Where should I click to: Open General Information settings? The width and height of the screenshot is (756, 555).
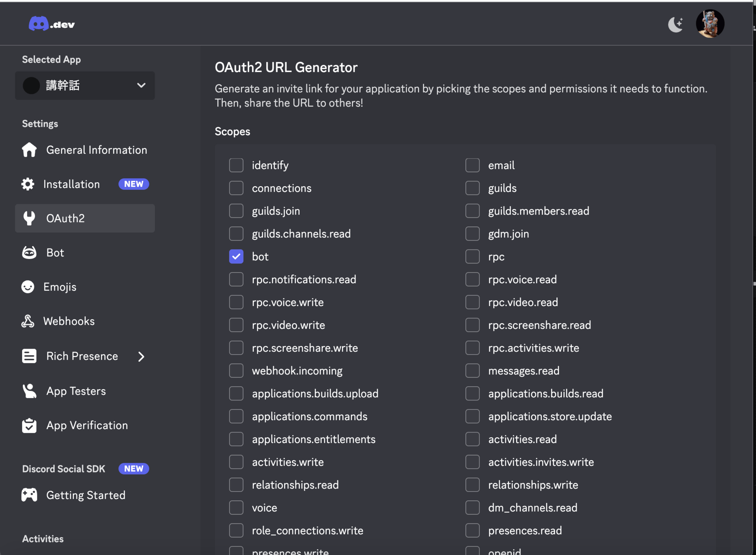coord(85,150)
